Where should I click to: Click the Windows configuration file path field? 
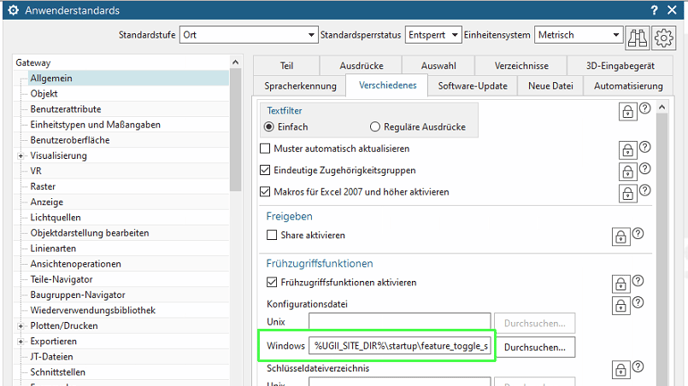tap(400, 346)
